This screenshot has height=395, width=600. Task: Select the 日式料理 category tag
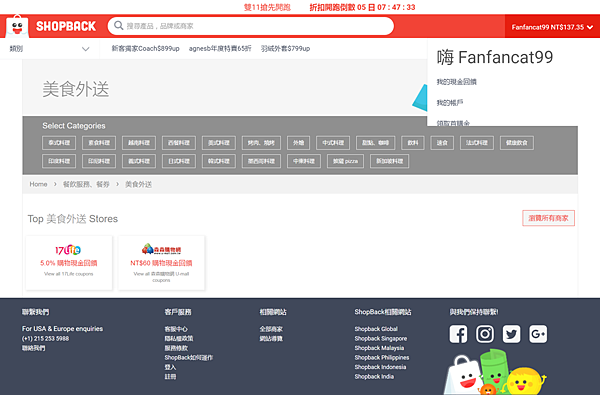tap(179, 161)
